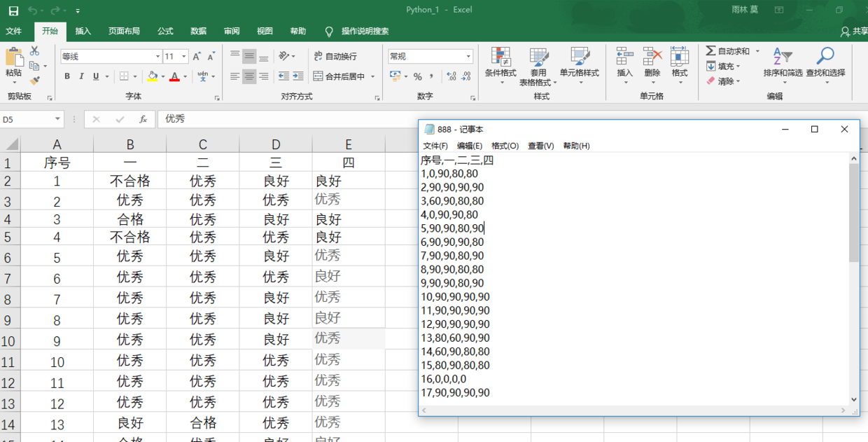The width and height of the screenshot is (868, 442).
Task: Click the Increase Font Size icon
Action: pos(197,56)
